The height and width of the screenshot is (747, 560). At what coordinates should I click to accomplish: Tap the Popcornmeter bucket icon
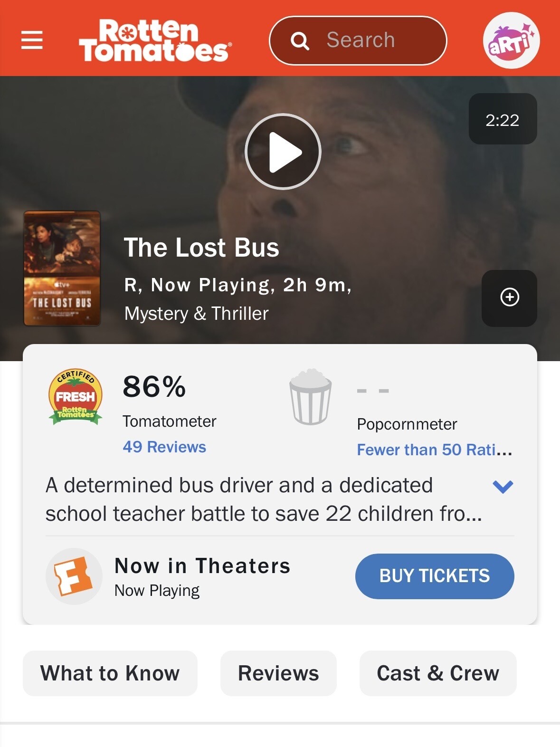coord(310,396)
